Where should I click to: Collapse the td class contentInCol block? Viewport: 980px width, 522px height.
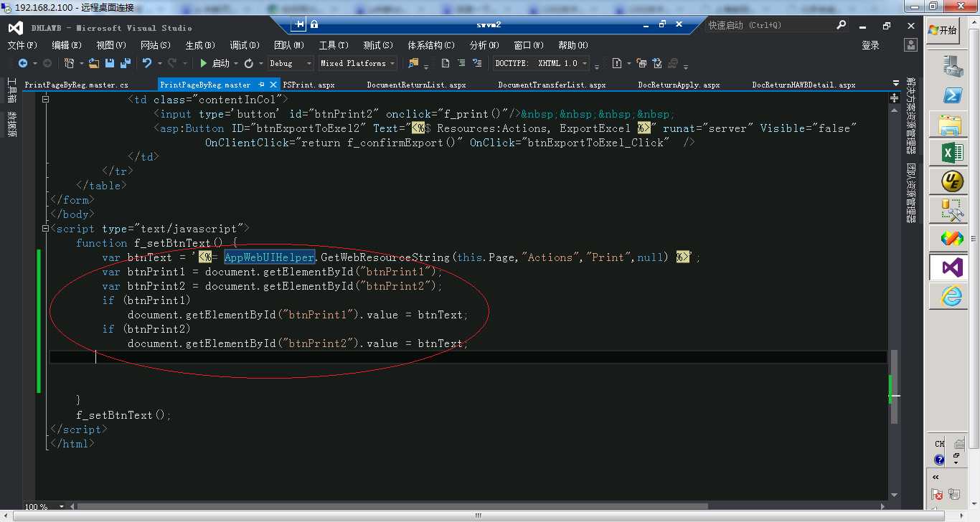[45, 100]
